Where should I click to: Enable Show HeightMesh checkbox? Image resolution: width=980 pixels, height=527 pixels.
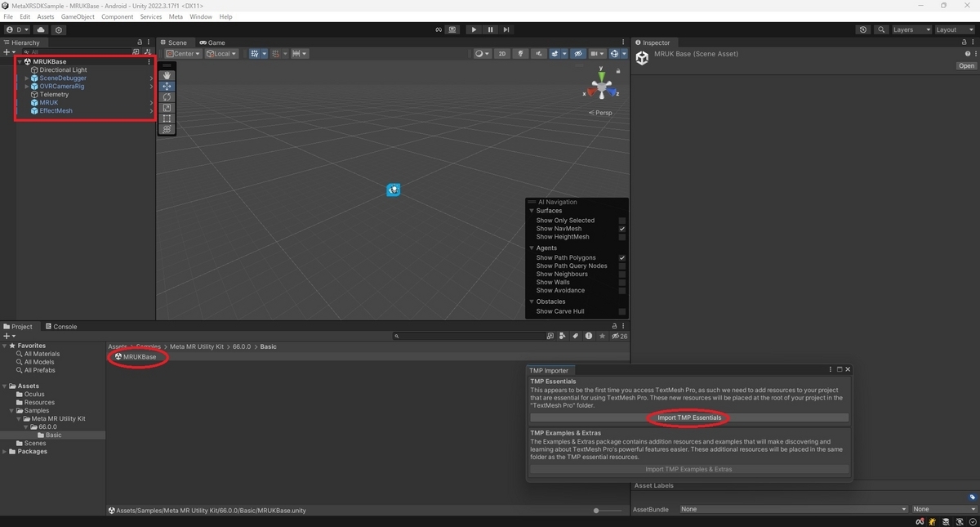(622, 237)
